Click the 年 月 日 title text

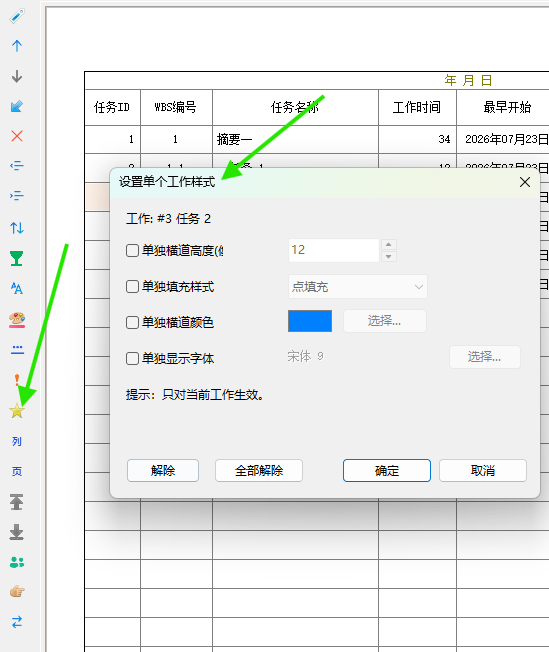tap(468, 80)
